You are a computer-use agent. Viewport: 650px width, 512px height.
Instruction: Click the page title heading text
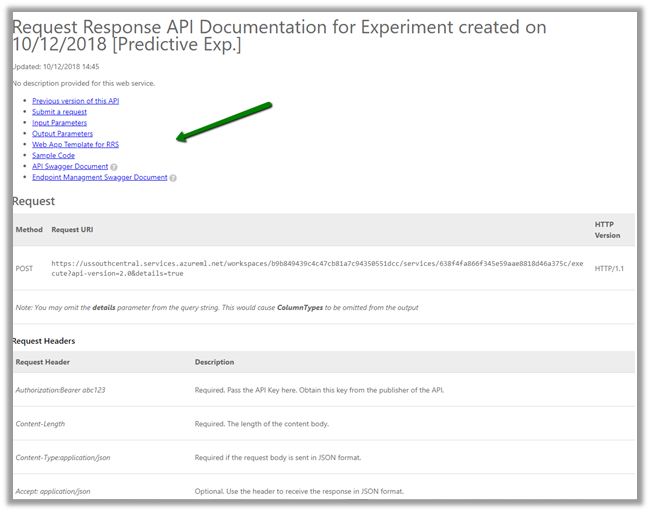pyautogui.click(x=279, y=36)
